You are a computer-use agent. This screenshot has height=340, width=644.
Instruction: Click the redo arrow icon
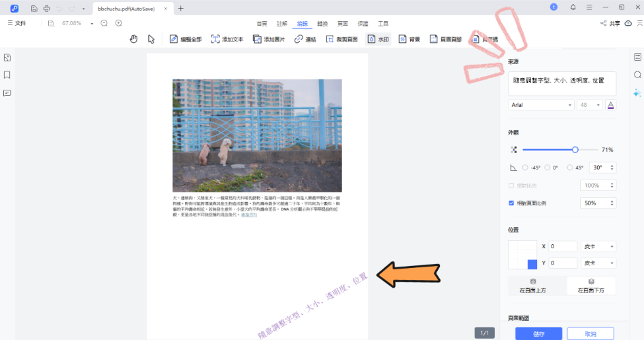72,8
